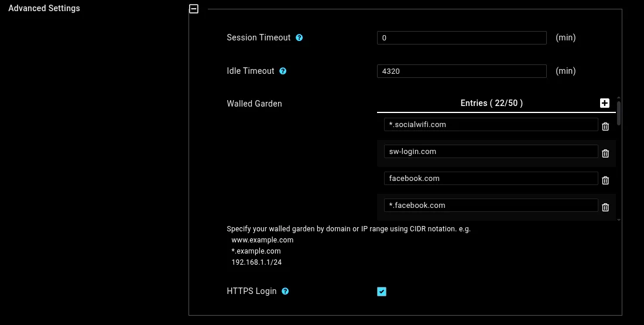Image resolution: width=644 pixels, height=325 pixels.
Task: Click HTTPS Login help icon
Action: pyautogui.click(x=285, y=291)
